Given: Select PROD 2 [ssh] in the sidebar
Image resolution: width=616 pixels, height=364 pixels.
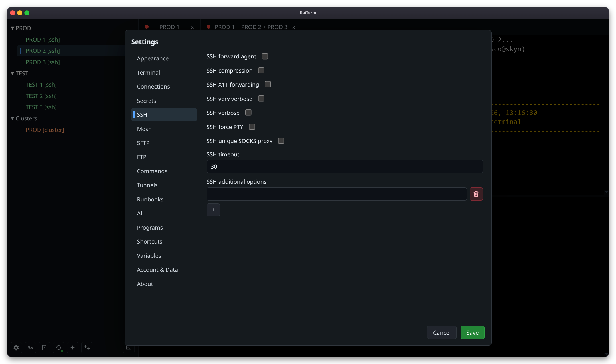Looking at the screenshot, I should pyautogui.click(x=43, y=51).
